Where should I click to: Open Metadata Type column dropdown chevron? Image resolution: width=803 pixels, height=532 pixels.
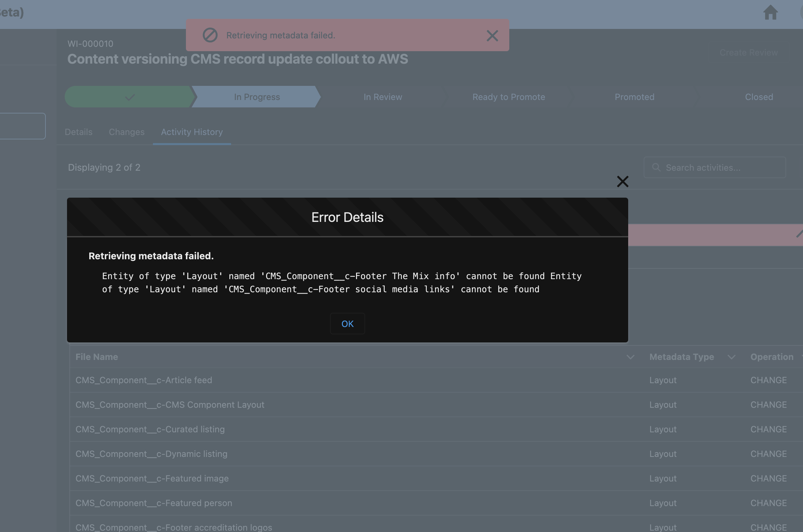[731, 357]
